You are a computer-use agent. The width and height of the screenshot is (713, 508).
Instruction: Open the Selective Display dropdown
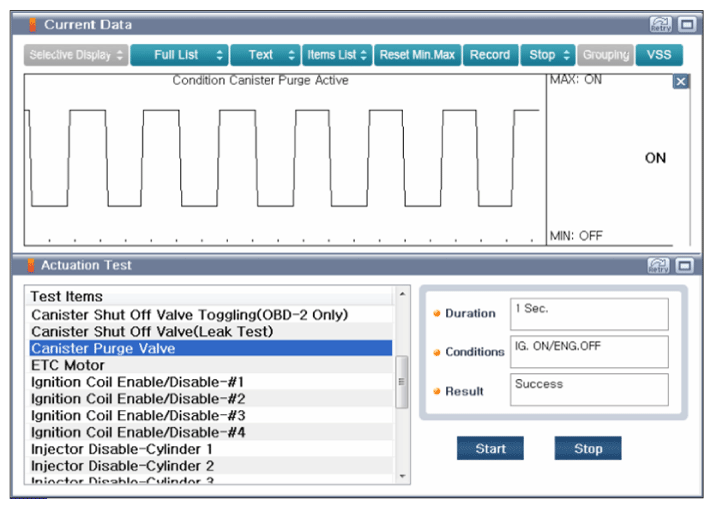(x=76, y=55)
